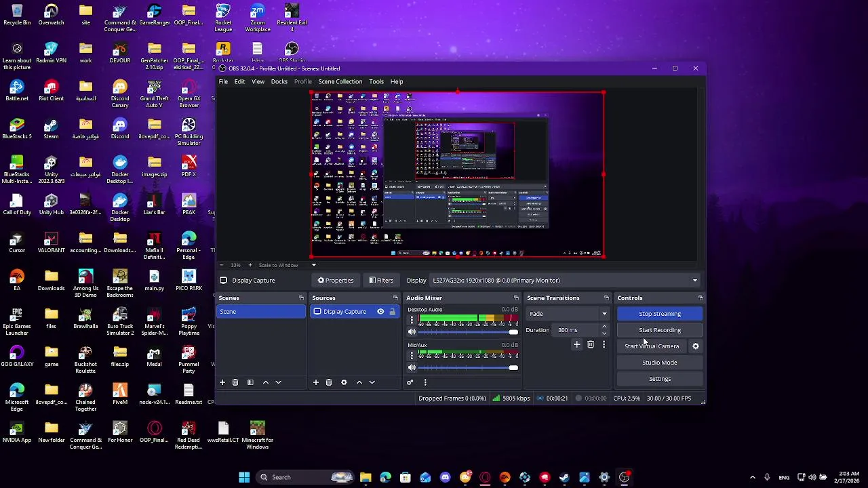Move scene up arrow in Scenes panel

tap(265, 382)
